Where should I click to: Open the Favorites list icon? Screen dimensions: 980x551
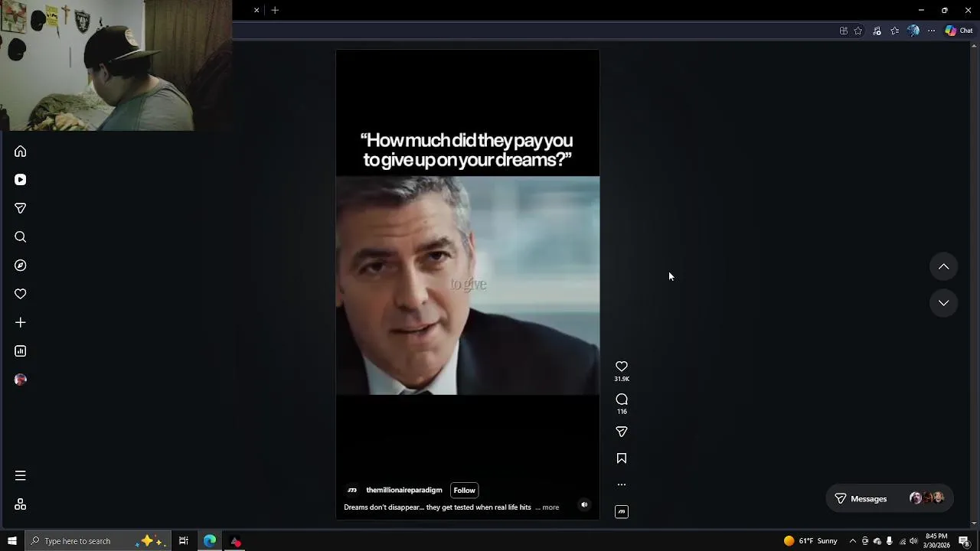pyautogui.click(x=894, y=31)
